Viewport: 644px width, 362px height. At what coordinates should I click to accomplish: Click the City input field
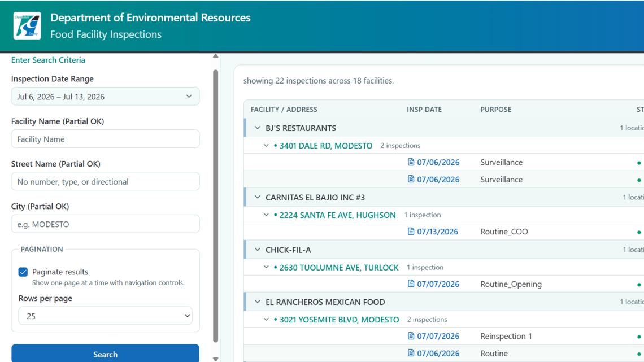(x=105, y=224)
